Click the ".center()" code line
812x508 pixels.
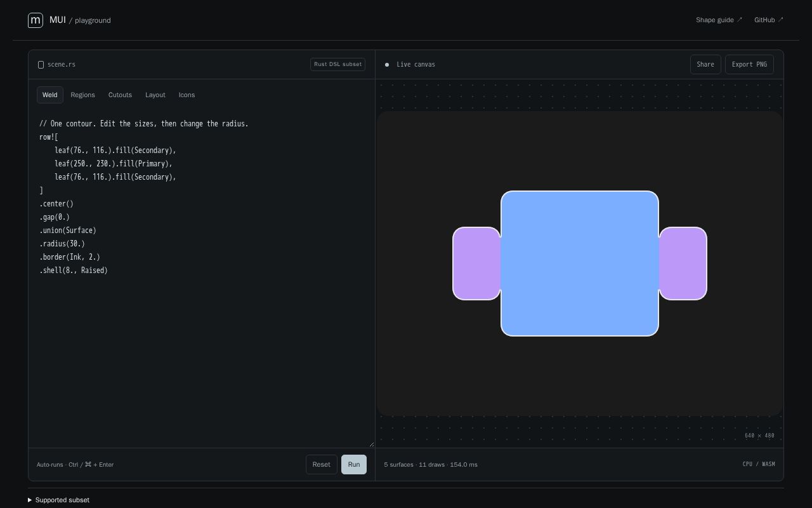click(x=56, y=204)
